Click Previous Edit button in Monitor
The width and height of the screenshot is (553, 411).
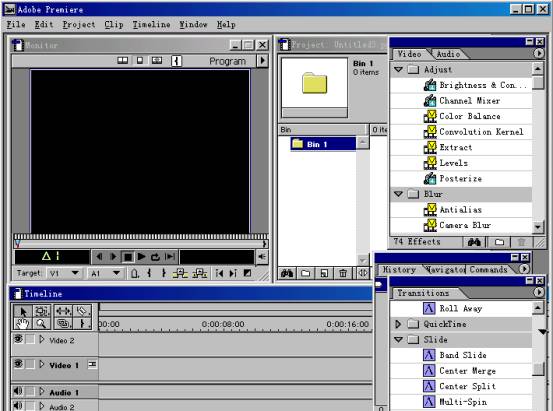point(219,273)
